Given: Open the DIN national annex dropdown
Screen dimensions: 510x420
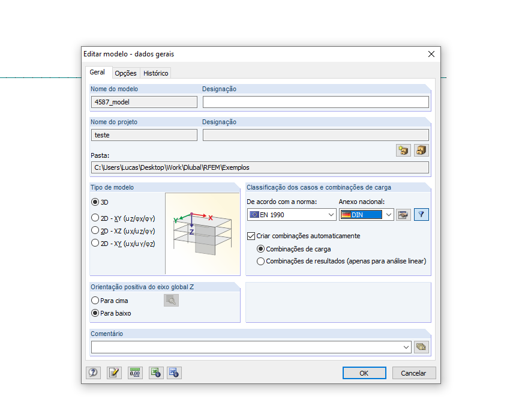Looking at the screenshot, I should pos(366,215).
